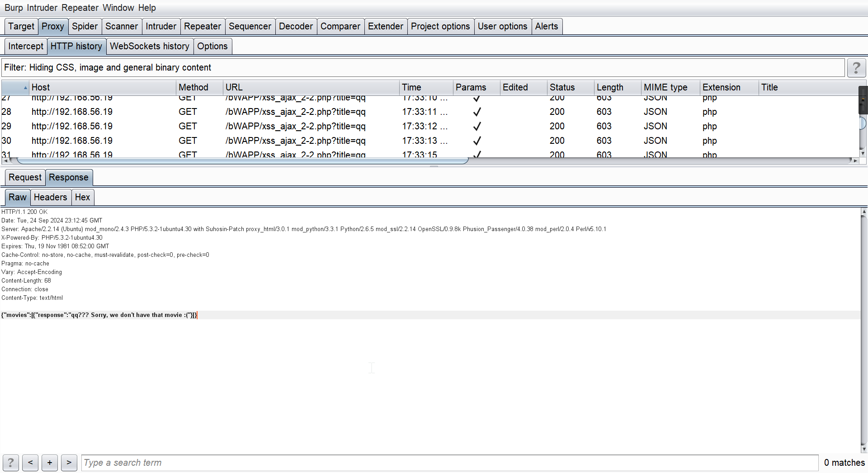This screenshot has height=473, width=868.
Task: Switch to the Repeater tab
Action: coord(202,26)
